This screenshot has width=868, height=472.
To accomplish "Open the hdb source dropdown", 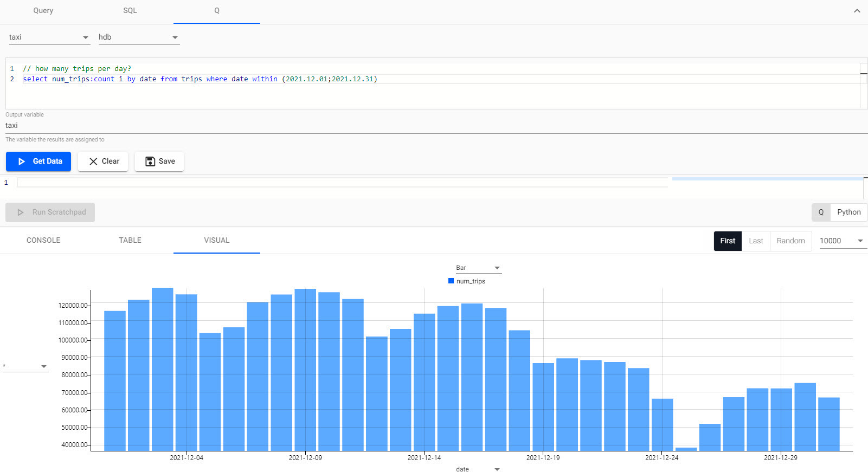I will (x=138, y=37).
